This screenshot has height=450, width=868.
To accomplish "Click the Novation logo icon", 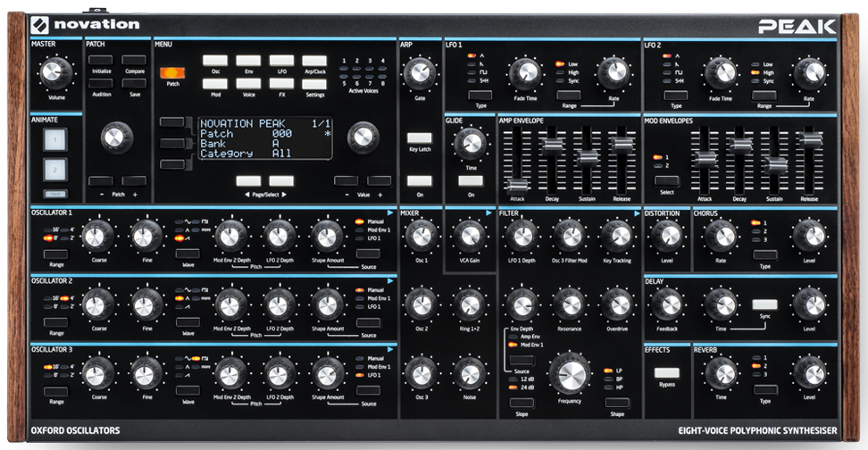I will 40,26.
